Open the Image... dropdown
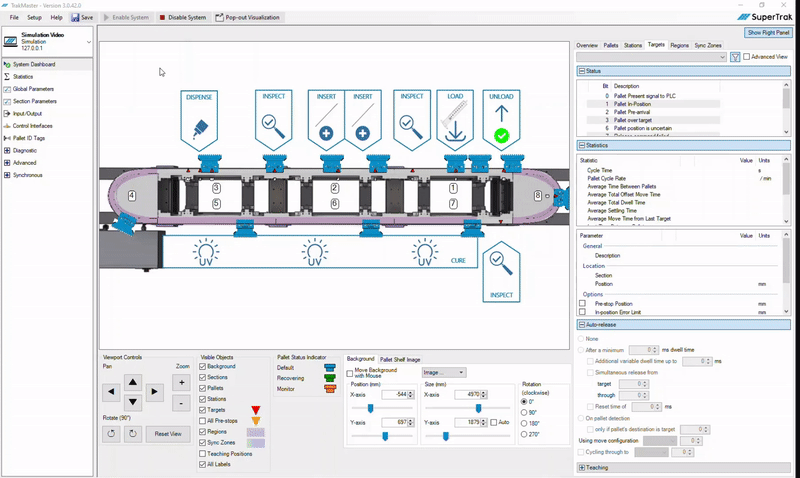The image size is (800, 478). pyautogui.click(x=445, y=372)
